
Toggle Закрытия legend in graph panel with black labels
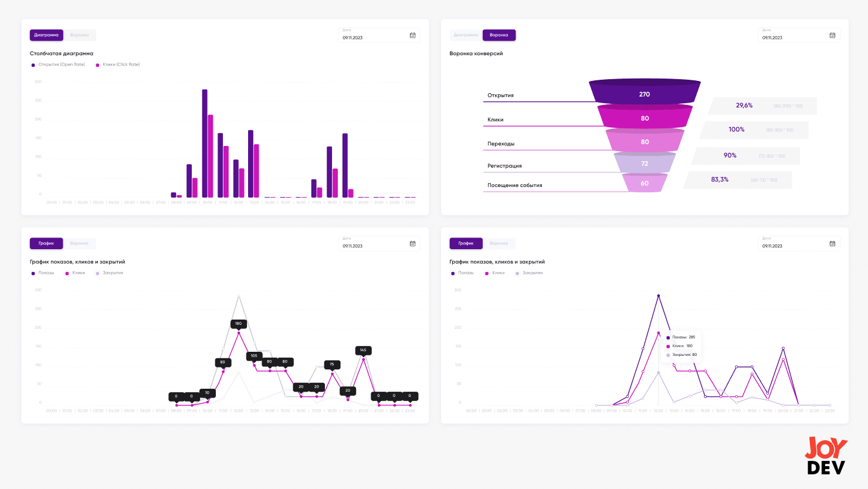tap(110, 273)
